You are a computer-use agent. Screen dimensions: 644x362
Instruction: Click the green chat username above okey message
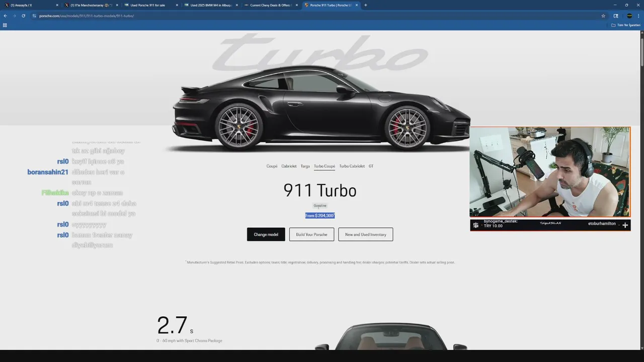55,193
